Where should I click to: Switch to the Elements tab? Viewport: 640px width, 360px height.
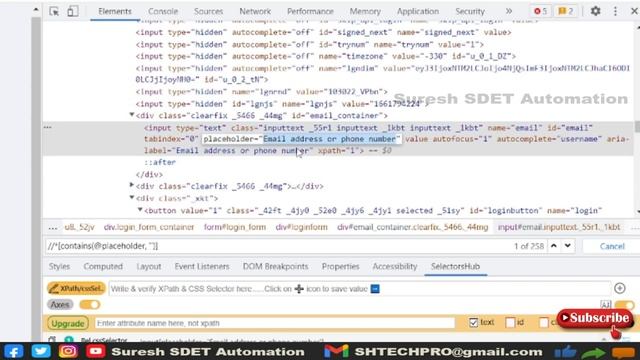point(115,11)
